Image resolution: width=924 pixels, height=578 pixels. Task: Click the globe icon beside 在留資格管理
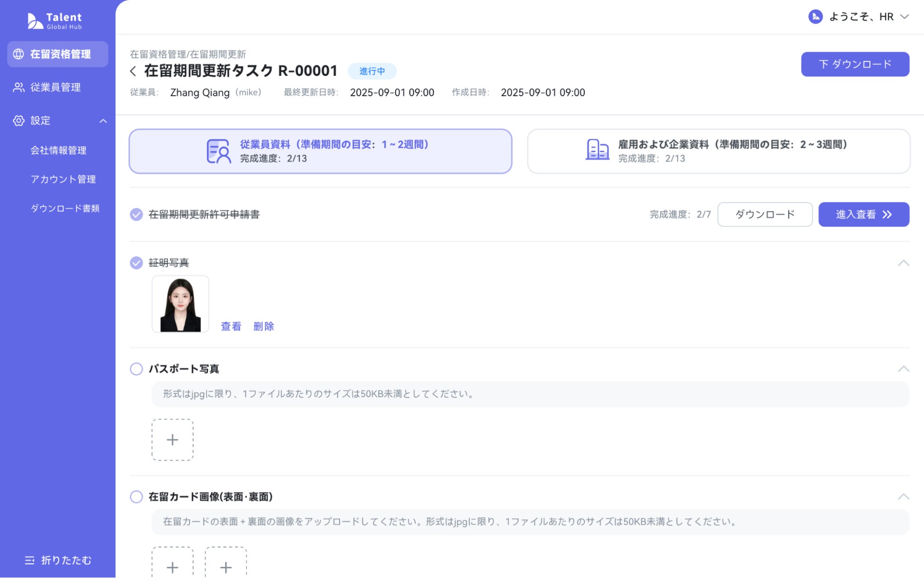pos(18,54)
